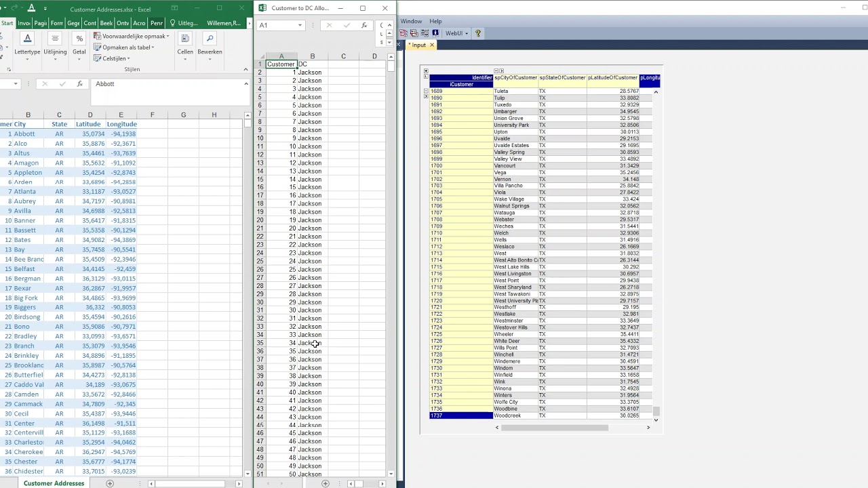This screenshot has width=868, height=488.
Task: Open Lettertype font group in Excel ribbon
Action: (27, 46)
